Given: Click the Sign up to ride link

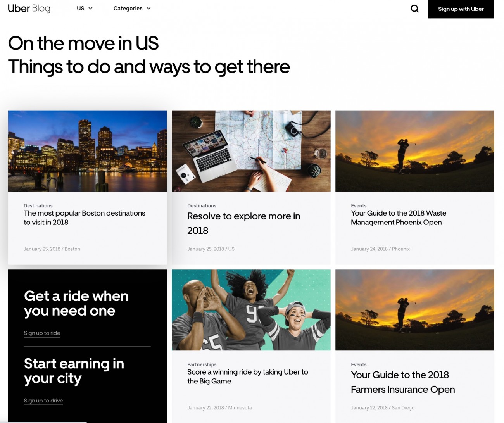Looking at the screenshot, I should click(x=42, y=333).
